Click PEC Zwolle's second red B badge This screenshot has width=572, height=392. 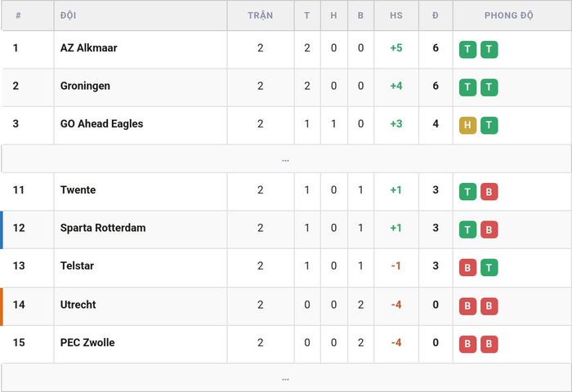pos(489,345)
